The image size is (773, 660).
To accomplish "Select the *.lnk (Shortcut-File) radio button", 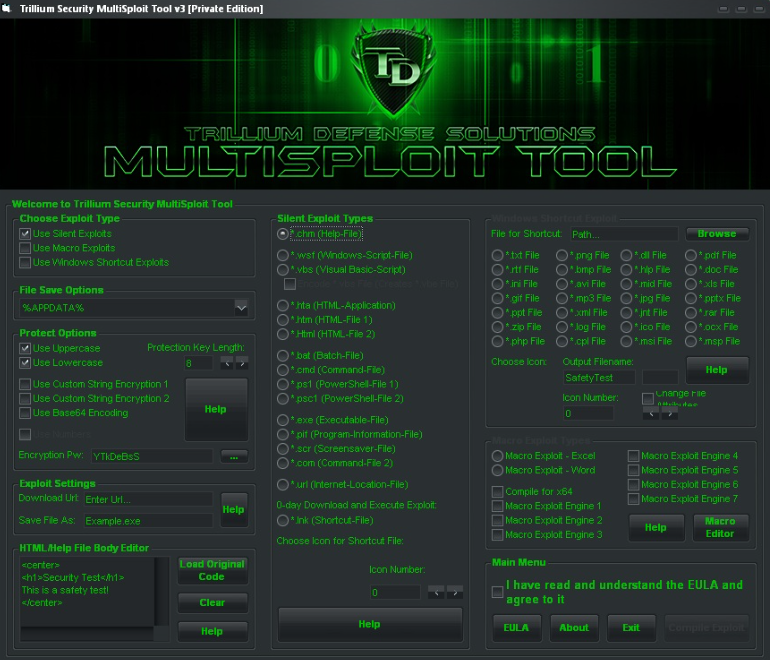I will (x=282, y=521).
